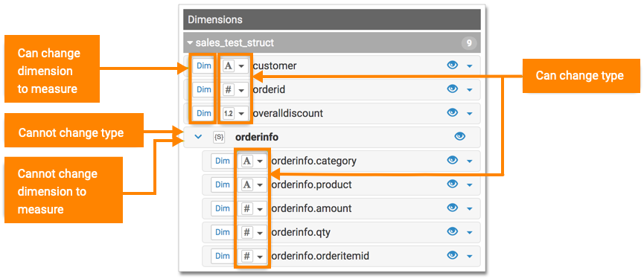644x279 pixels.
Task: Toggle eye icon for orderinfo.orderitemid
Action: pyautogui.click(x=452, y=256)
